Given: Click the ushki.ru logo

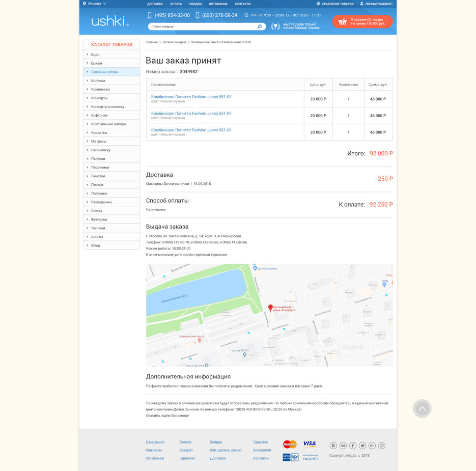Looking at the screenshot, I should 110,21.
